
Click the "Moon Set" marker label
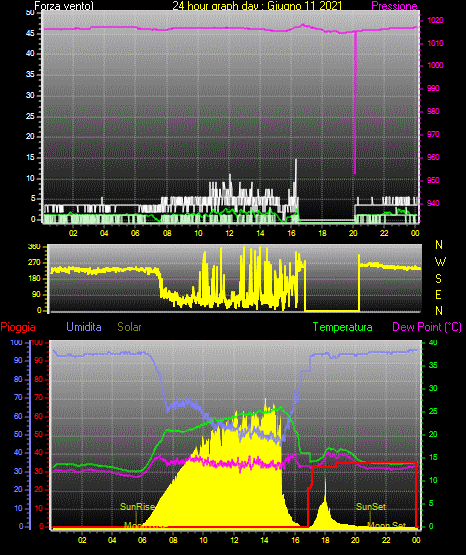pyautogui.click(x=386, y=525)
